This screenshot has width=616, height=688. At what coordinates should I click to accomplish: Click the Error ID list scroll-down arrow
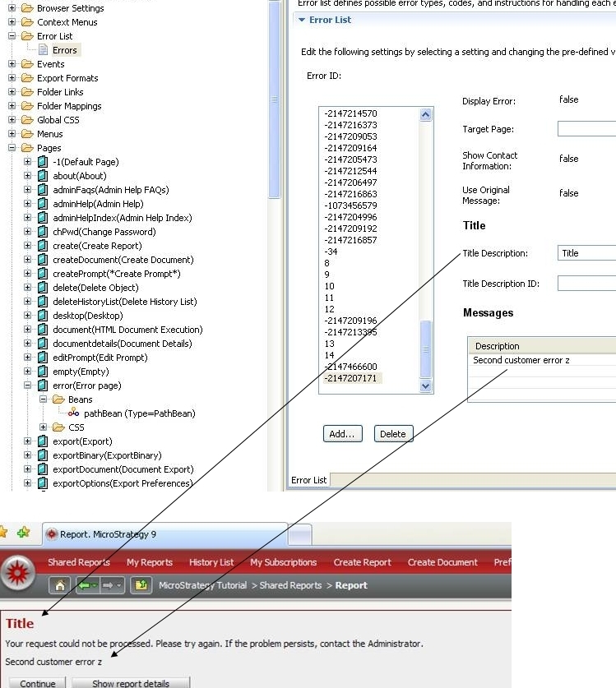(x=425, y=386)
